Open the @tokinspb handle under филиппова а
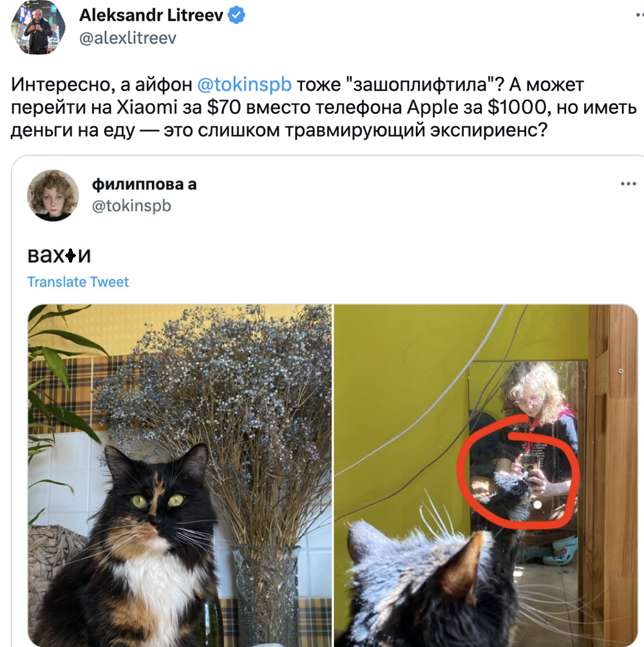Screen dimensions: 644x647 (131, 205)
